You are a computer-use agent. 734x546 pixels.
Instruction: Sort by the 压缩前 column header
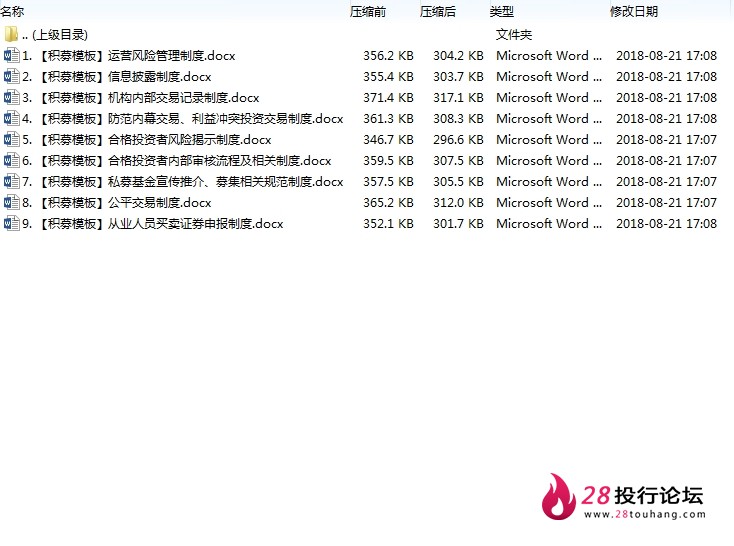pyautogui.click(x=368, y=12)
